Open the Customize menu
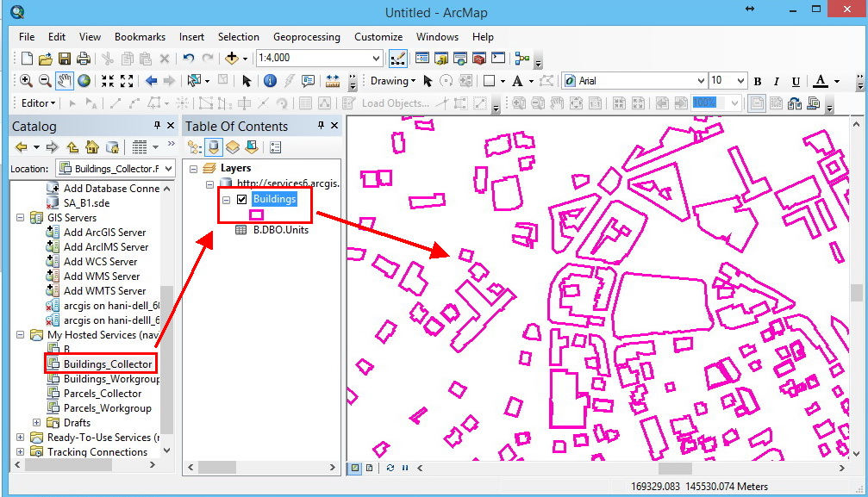 click(378, 36)
